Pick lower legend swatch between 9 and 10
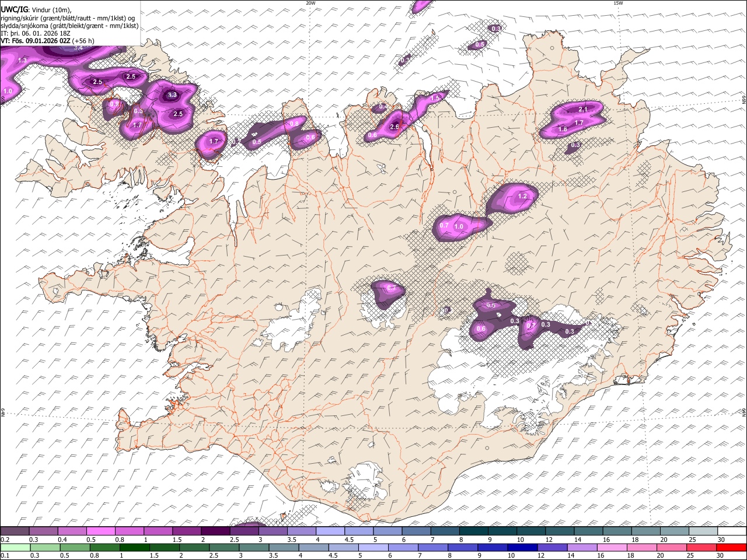This screenshot has width=747, height=560. pos(493,547)
